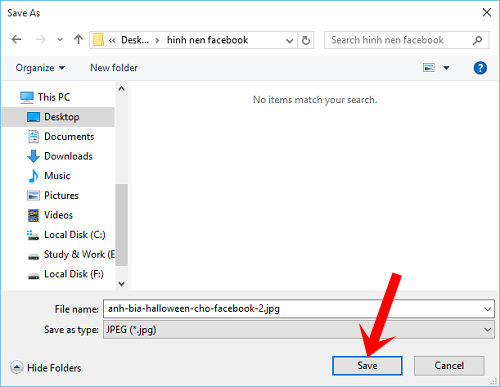The height and width of the screenshot is (387, 500).
Task: Click the This PC computer icon
Action: (x=27, y=97)
